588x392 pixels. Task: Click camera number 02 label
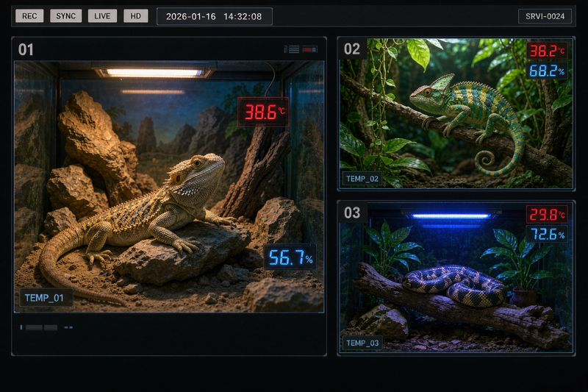(x=352, y=49)
